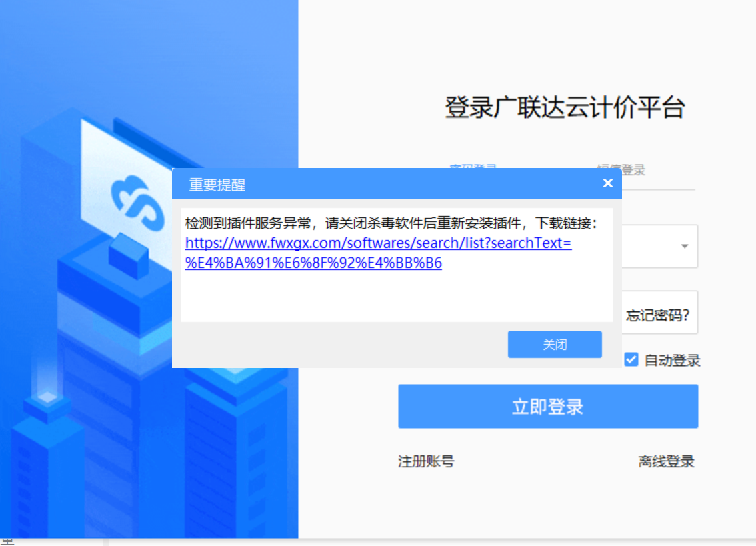Switch to the 密码登录 tab
The width and height of the screenshot is (756, 546).
(473, 165)
